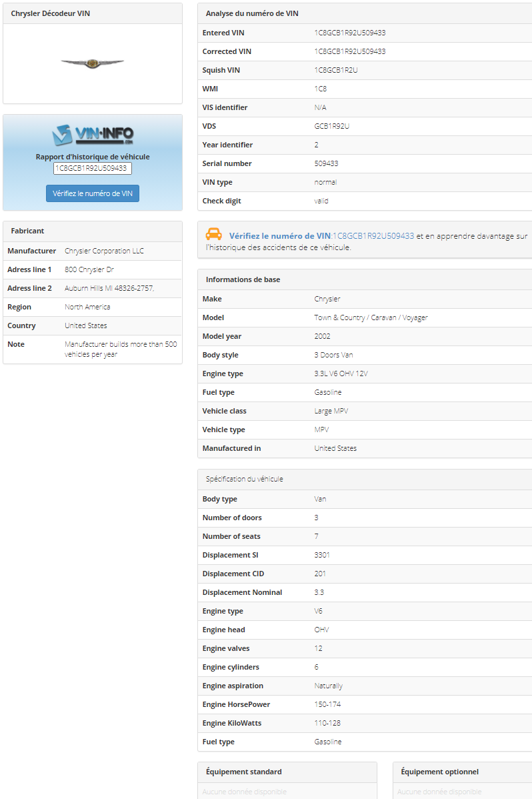This screenshot has height=799, width=532.
Task: Select the Vehicle class value 'Large MPV'
Action: (331, 412)
